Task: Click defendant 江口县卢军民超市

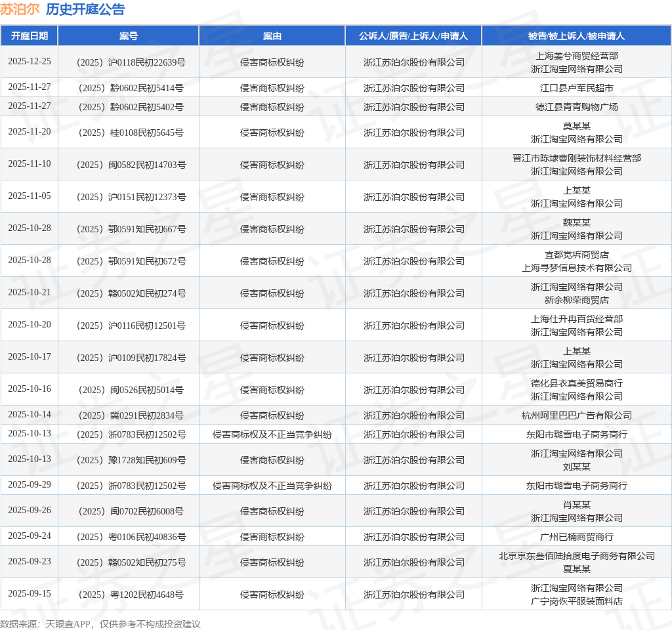Action: click(x=577, y=88)
